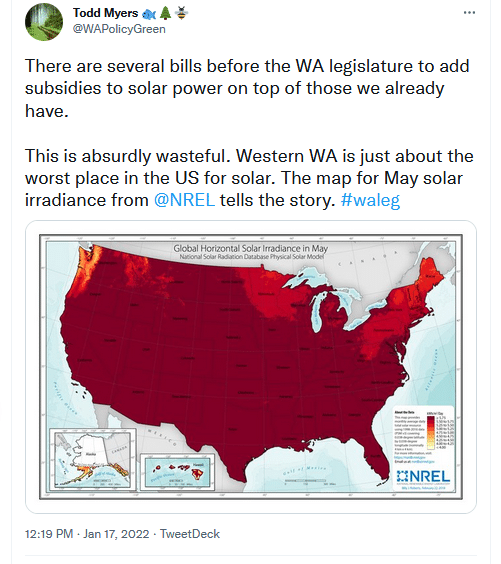This screenshot has height=564, width=501.
Task: Follow the @NREL mention link
Action: click(x=185, y=200)
